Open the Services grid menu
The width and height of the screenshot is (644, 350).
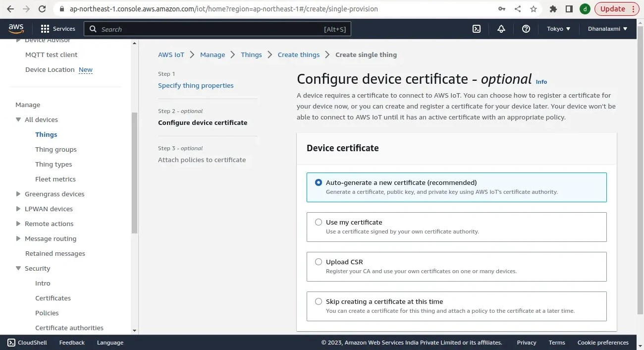click(58, 29)
